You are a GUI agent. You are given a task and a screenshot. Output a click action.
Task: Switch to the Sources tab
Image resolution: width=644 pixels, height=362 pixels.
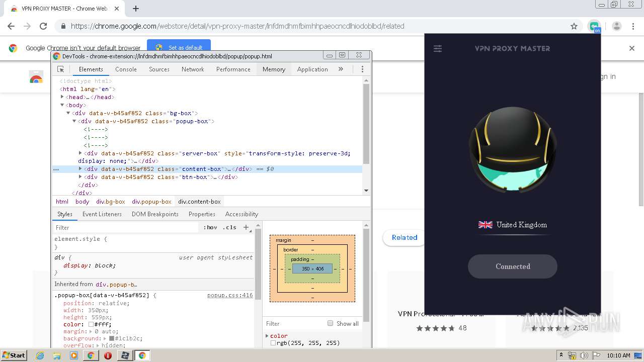click(x=159, y=69)
